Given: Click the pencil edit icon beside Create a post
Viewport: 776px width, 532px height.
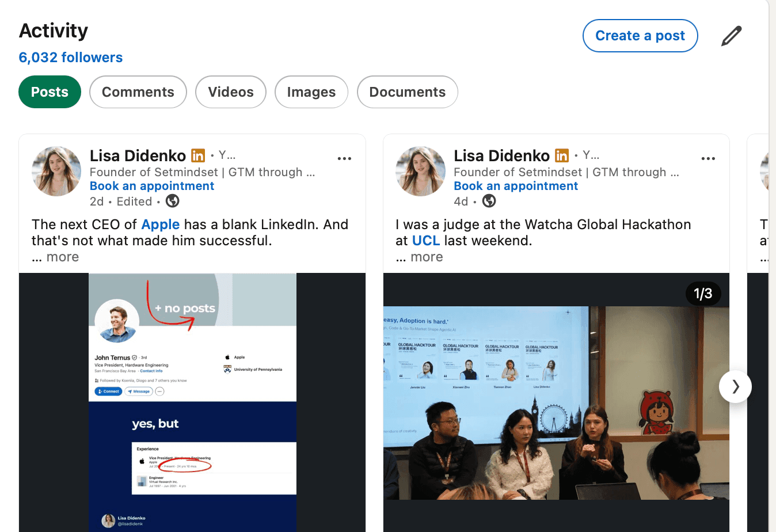Looking at the screenshot, I should click(732, 36).
